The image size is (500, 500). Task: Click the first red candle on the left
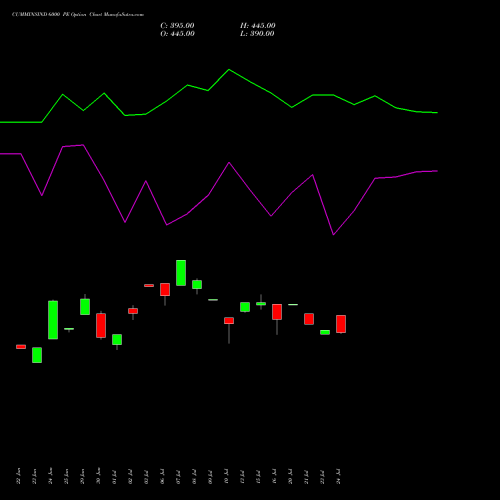[21, 347]
